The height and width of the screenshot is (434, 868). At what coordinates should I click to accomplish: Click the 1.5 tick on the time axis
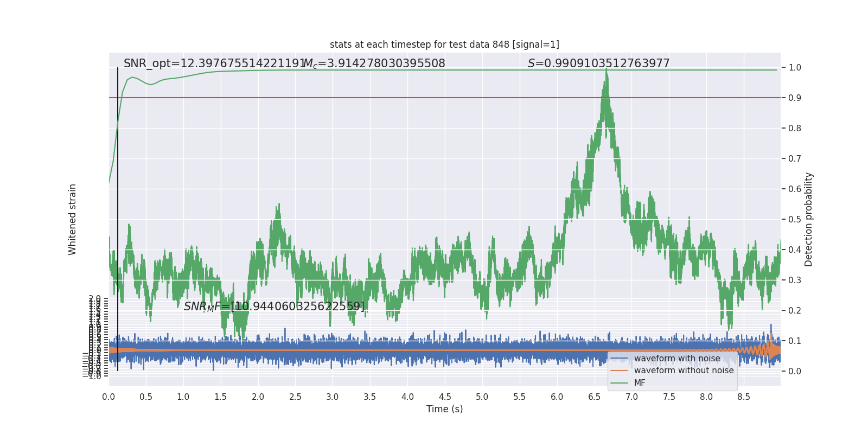tap(221, 397)
